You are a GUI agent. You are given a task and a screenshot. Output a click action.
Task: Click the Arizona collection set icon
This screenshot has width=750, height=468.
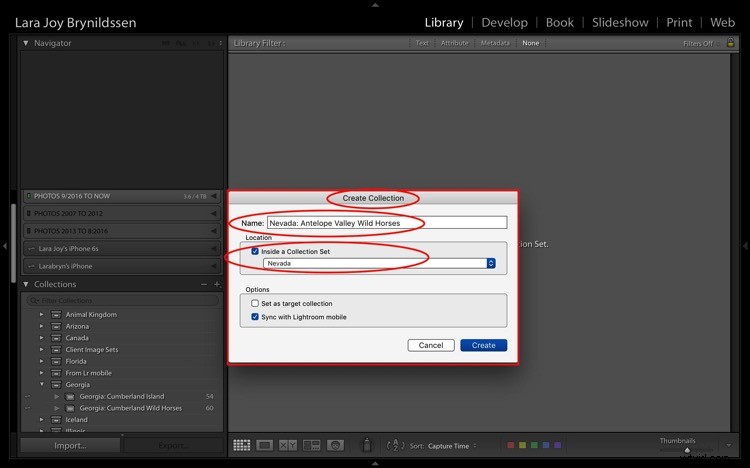[x=56, y=326]
